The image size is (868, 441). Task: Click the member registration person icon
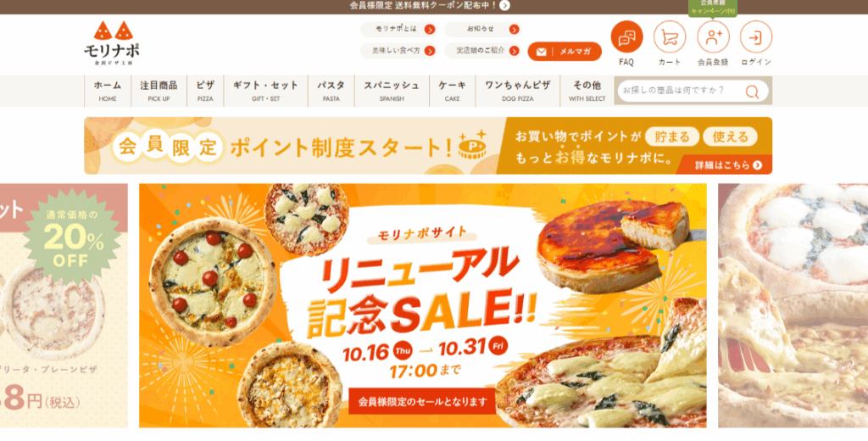pyautogui.click(x=713, y=37)
